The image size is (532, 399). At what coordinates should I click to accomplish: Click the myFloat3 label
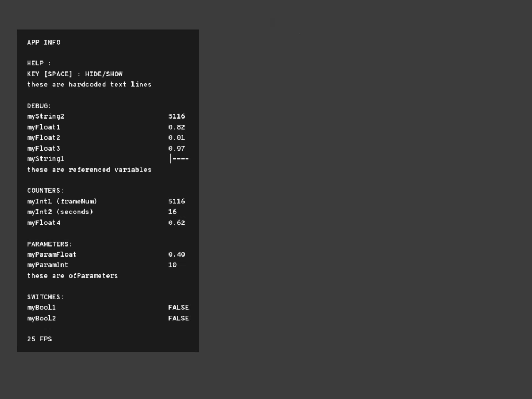click(44, 149)
